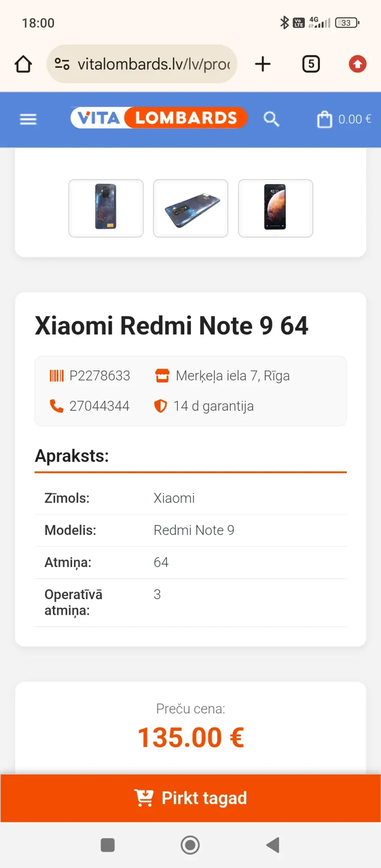Tap the Merķeļa iela 7 store address

click(x=232, y=376)
